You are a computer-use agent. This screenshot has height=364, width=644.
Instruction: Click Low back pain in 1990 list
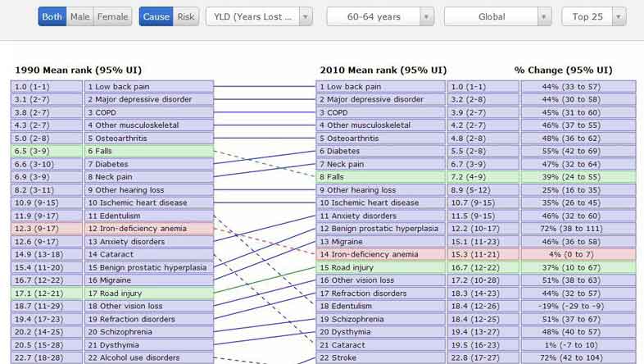[149, 86]
